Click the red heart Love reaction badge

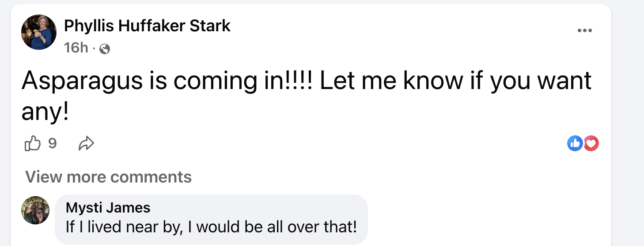click(591, 143)
